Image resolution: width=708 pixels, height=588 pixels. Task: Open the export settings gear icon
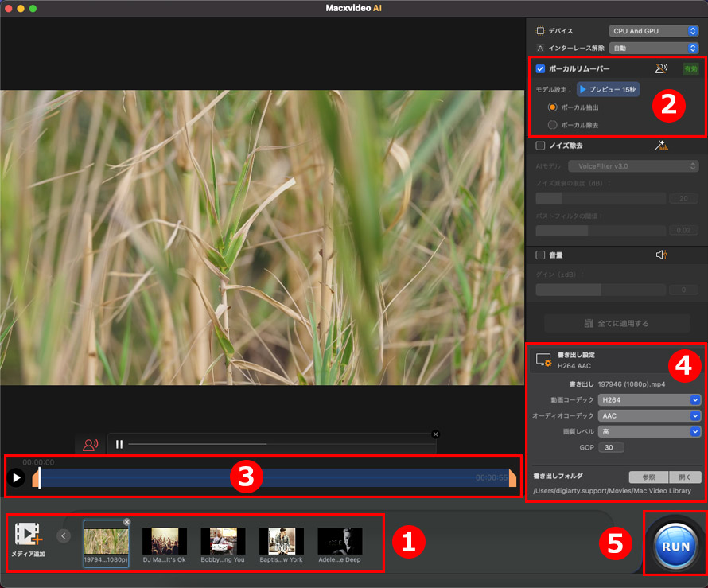543,360
